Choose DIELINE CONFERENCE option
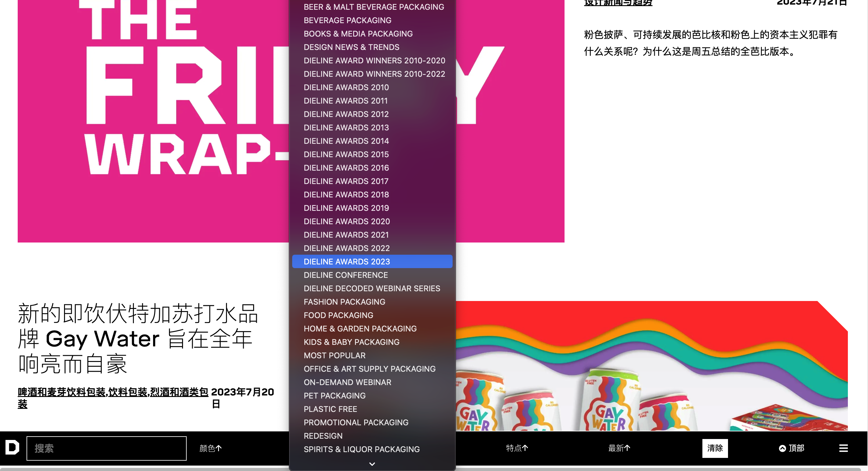 (x=346, y=275)
